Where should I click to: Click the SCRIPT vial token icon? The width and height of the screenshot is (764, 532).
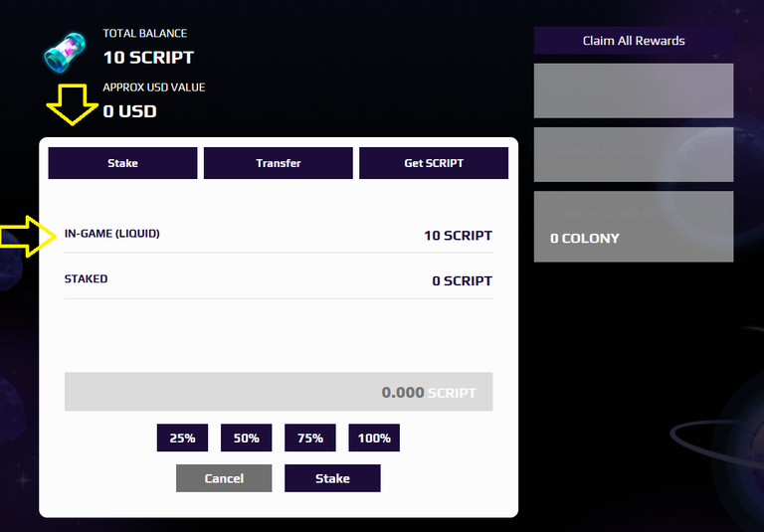(x=65, y=53)
